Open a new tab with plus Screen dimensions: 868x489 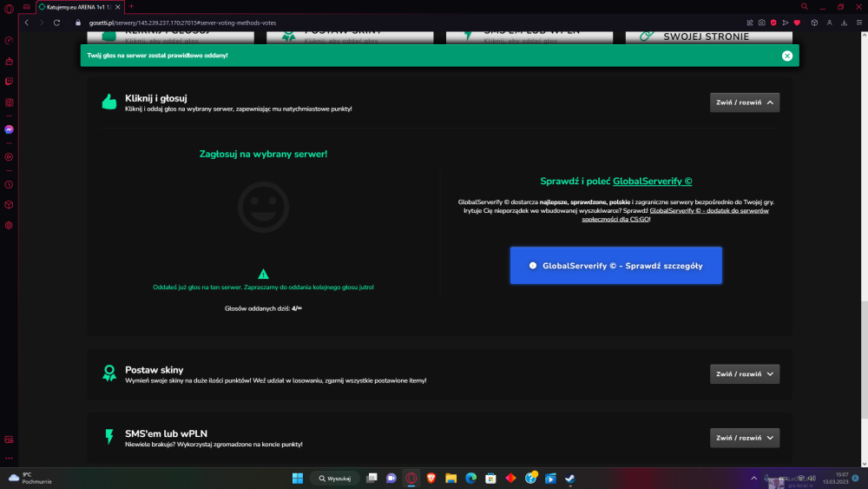pyautogui.click(x=131, y=7)
